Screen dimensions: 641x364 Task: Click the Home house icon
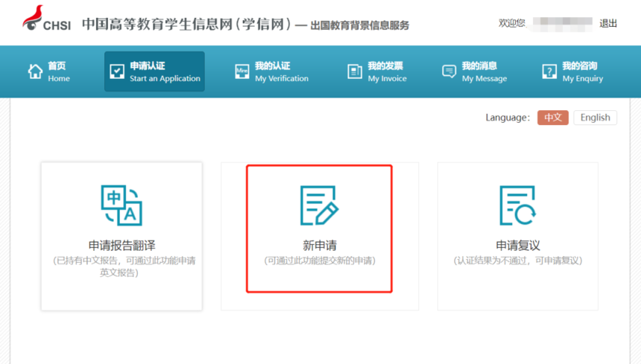click(x=35, y=71)
